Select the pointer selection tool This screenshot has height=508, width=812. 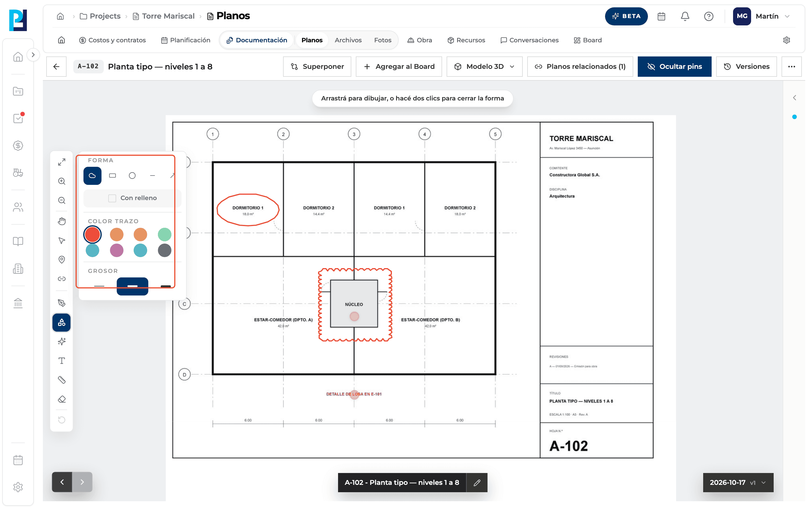tap(62, 240)
